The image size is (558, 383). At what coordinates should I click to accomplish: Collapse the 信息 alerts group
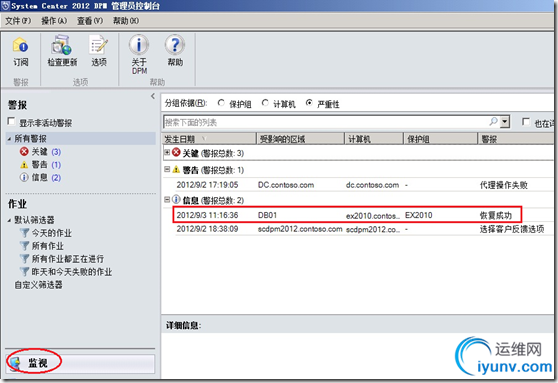pyautogui.click(x=167, y=200)
